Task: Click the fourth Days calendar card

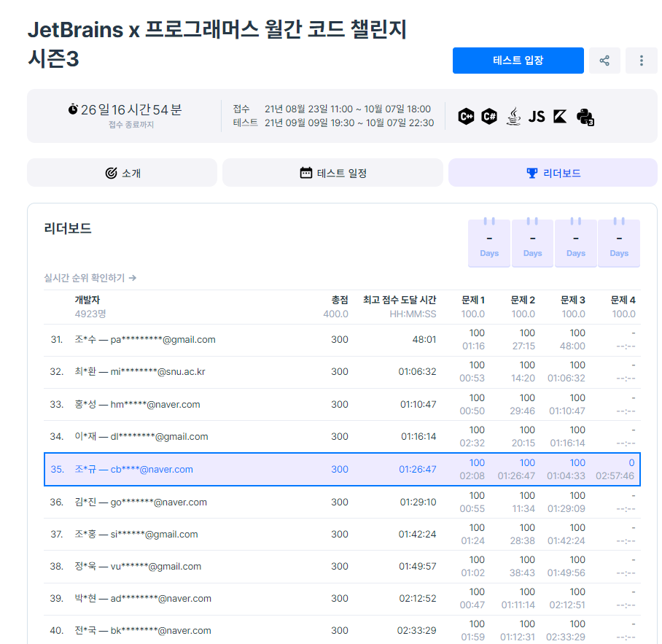Action: 619,242
